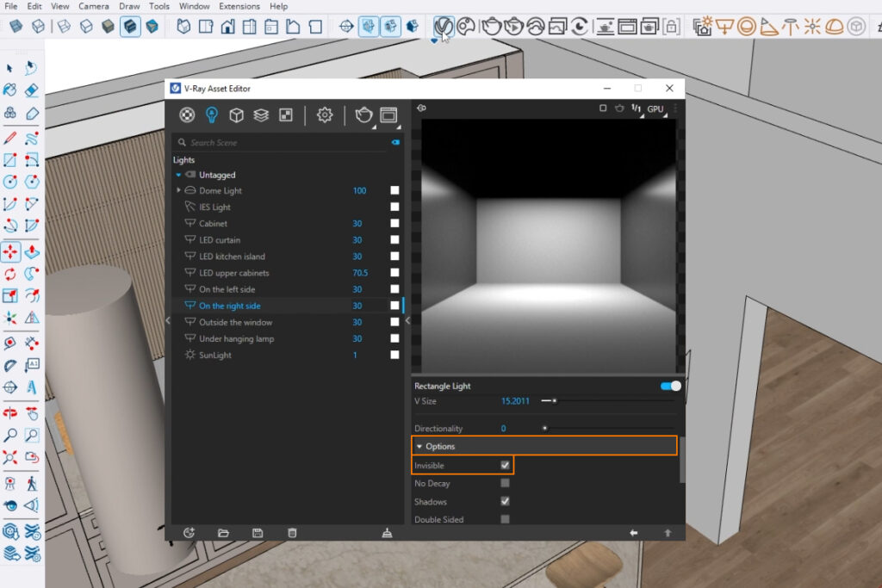Toggle the Rectangle Light on/off switch
Image resolution: width=882 pixels, height=588 pixels.
click(x=670, y=386)
